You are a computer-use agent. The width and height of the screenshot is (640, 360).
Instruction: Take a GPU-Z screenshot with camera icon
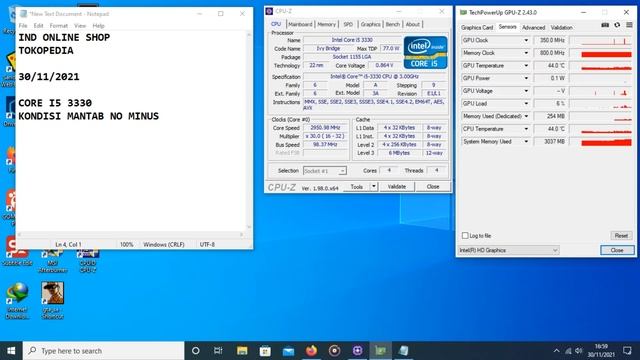605,25
